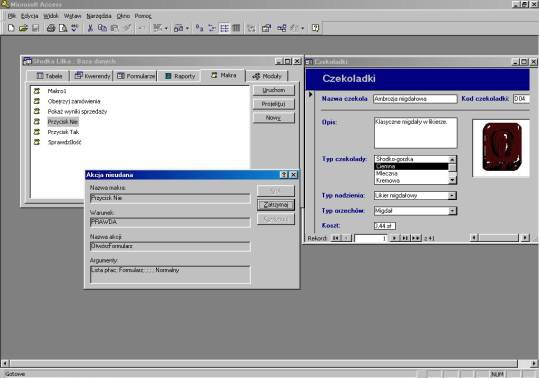Open the Narzędzia menu

[99, 16]
